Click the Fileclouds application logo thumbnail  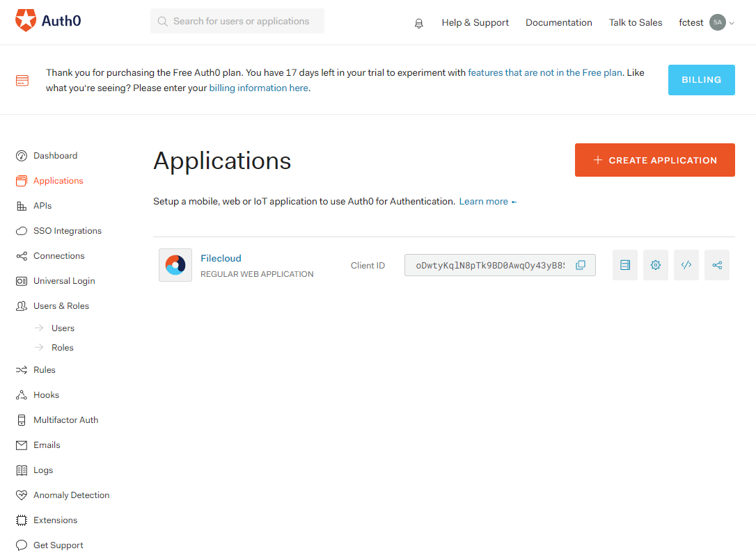(x=175, y=265)
